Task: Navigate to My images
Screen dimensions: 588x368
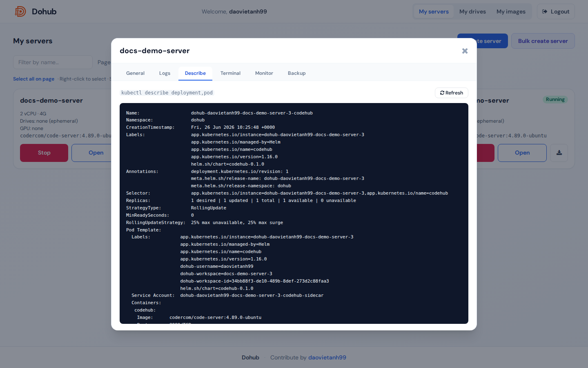Action: pos(511,11)
